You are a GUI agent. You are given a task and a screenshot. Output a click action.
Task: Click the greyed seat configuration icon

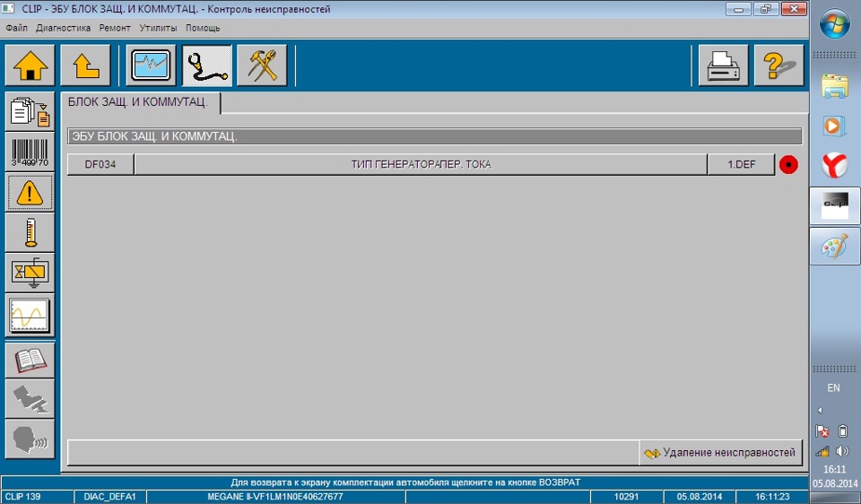click(30, 399)
